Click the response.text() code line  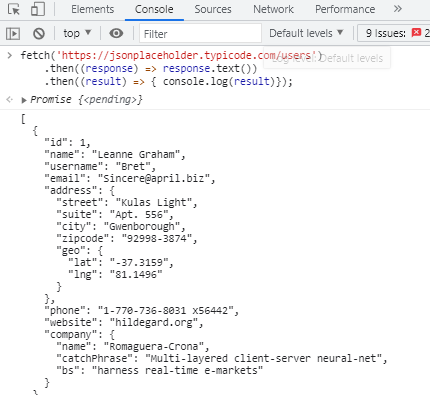(151, 68)
